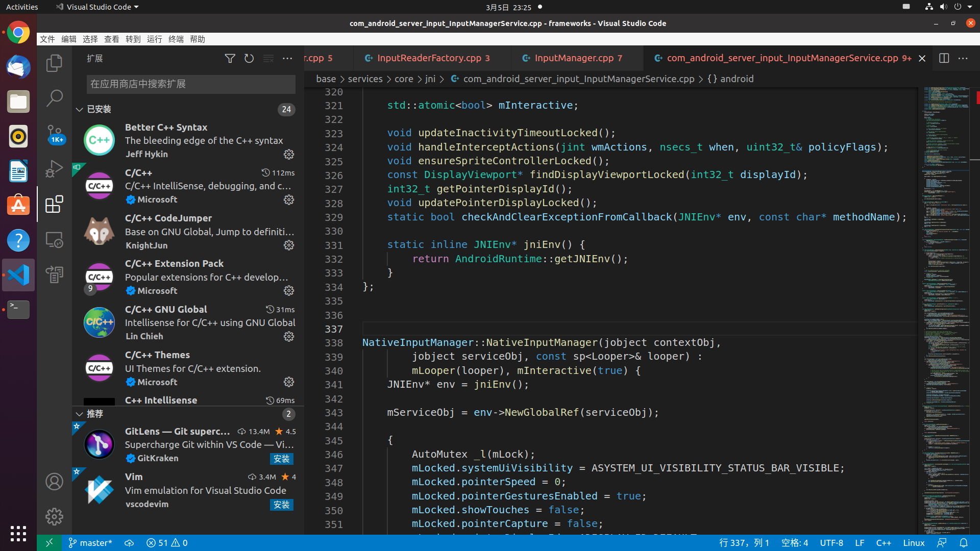This screenshot has height=551, width=980.
Task: Switch to the InputManager.cpp tab
Action: click(574, 58)
